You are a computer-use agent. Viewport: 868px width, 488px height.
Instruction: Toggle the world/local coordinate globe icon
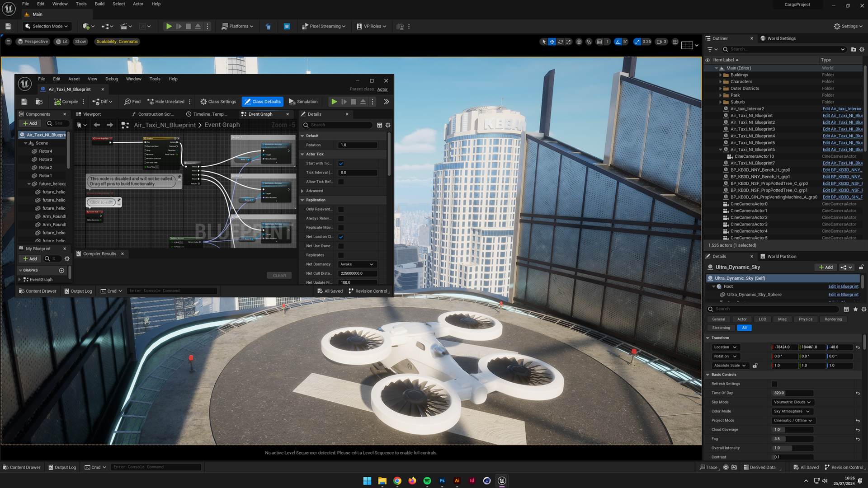579,42
